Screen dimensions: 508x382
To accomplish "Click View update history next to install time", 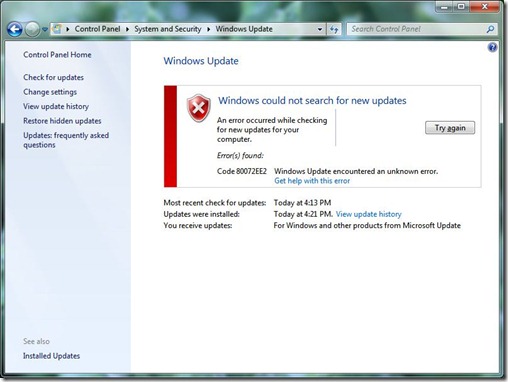I will [x=369, y=214].
